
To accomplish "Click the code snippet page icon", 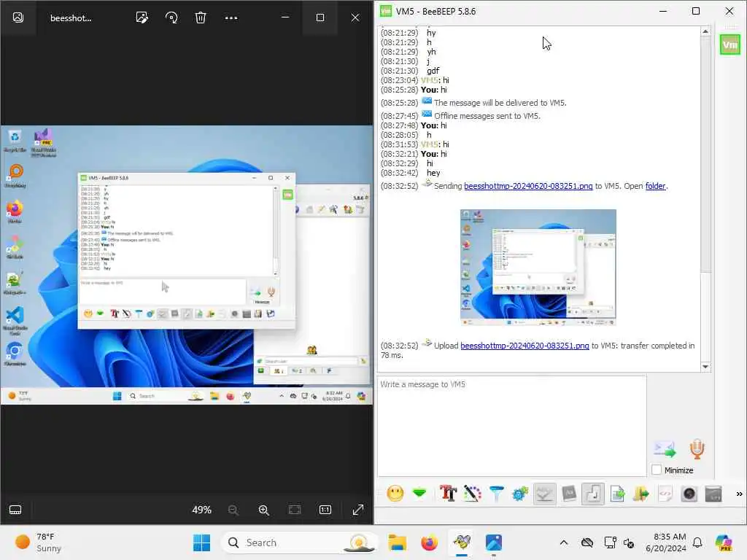I will click(665, 494).
